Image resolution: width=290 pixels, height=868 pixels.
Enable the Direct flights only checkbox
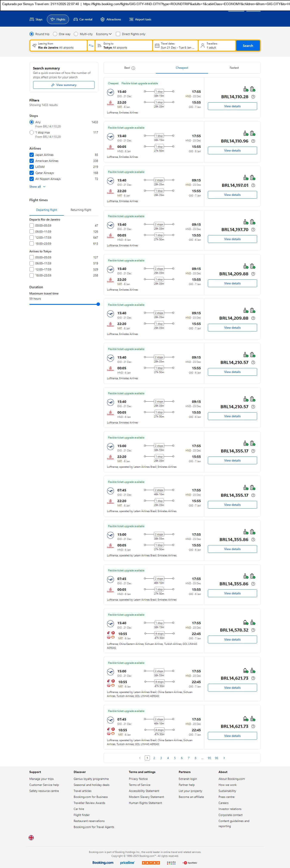pyautogui.click(x=118, y=34)
